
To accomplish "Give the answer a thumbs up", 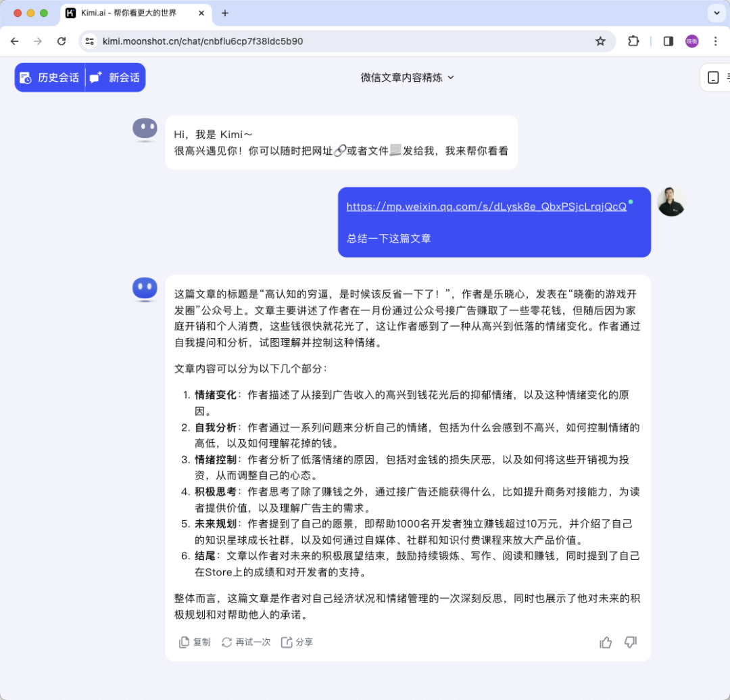I will (x=606, y=643).
